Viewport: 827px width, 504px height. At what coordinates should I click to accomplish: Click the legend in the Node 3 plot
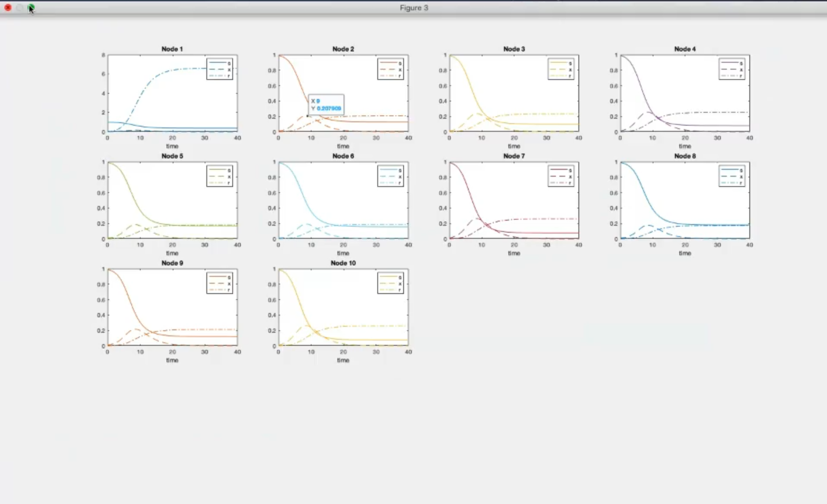pos(561,69)
